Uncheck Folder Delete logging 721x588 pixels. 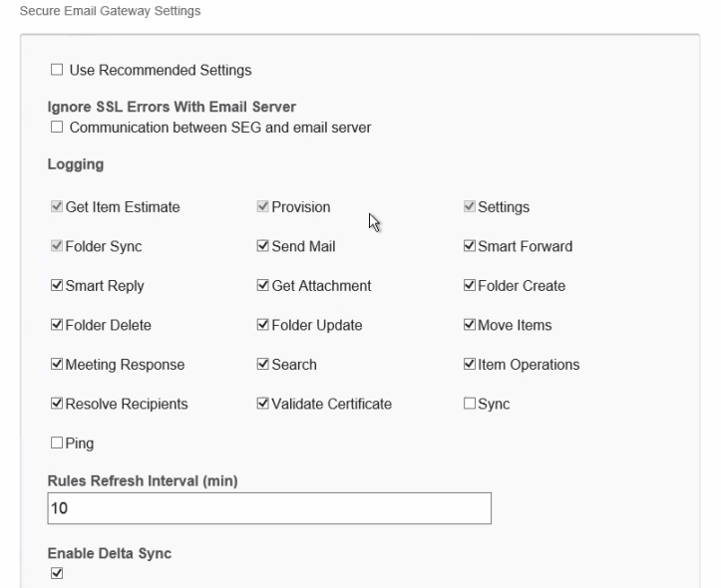56,325
